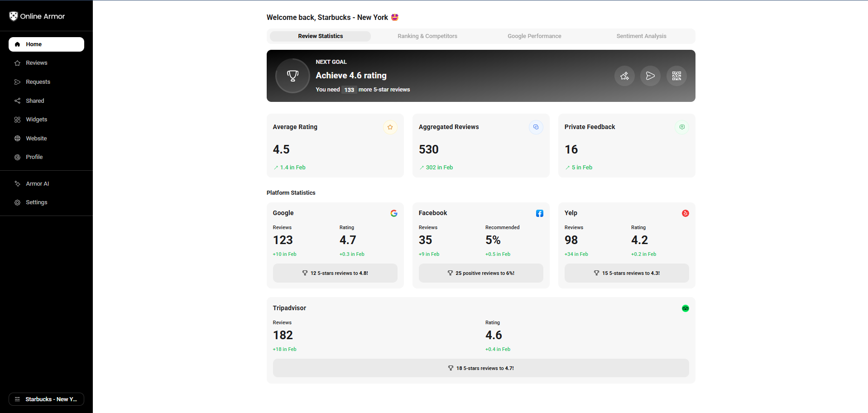The width and height of the screenshot is (868, 413).
Task: Click the Facebook logo icon
Action: coord(540,213)
